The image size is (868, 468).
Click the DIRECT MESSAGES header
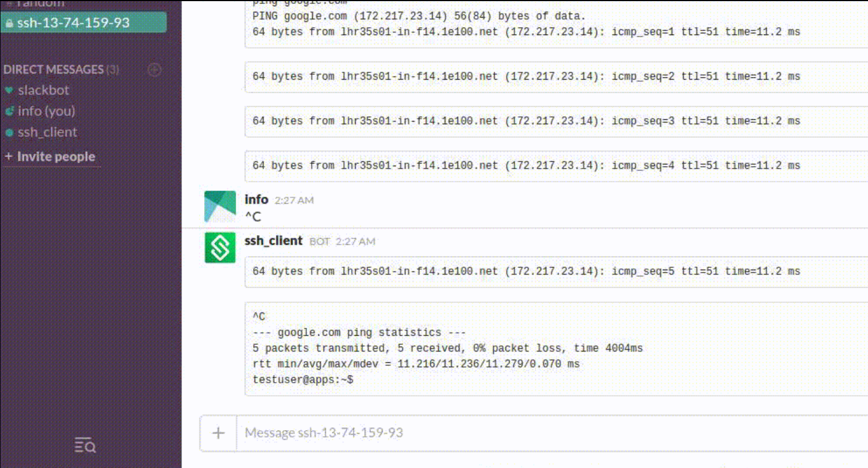point(54,70)
